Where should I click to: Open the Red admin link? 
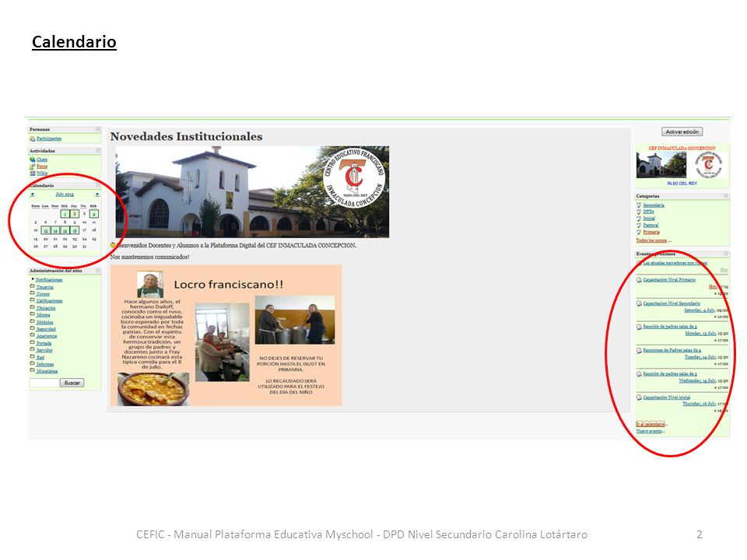(x=40, y=357)
